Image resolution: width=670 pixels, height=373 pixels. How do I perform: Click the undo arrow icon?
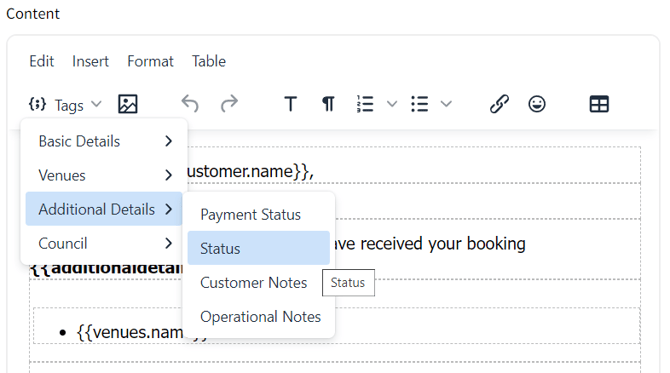pos(190,104)
